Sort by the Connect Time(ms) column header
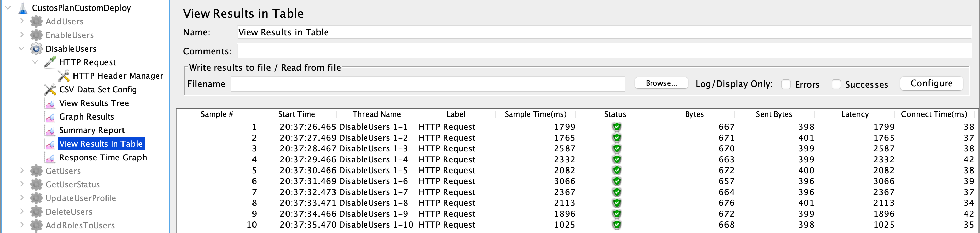Viewport: 980px width, 233px height. click(x=934, y=114)
